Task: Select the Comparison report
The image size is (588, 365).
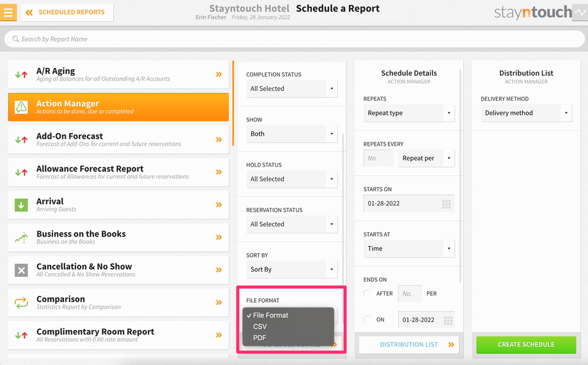Action: point(118,302)
